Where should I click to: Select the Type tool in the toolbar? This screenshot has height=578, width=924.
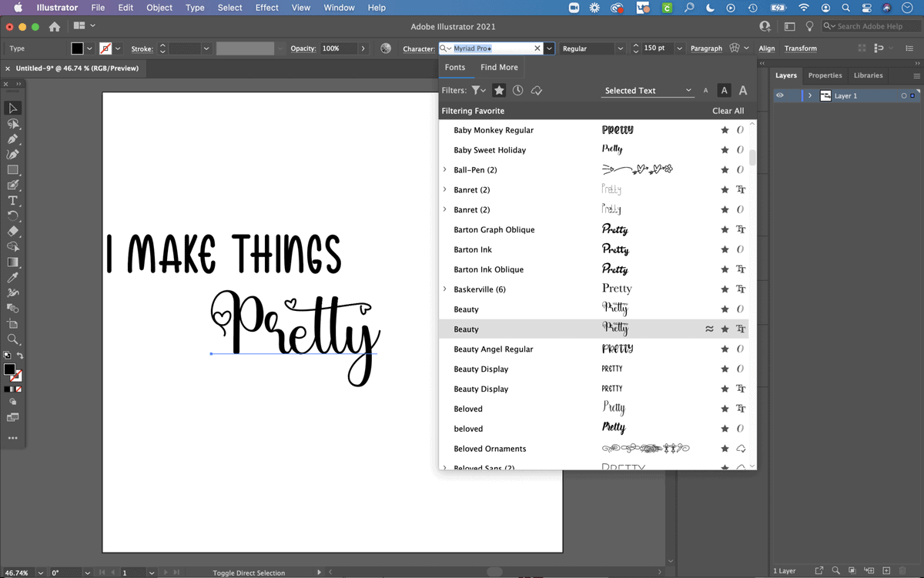pyautogui.click(x=12, y=200)
